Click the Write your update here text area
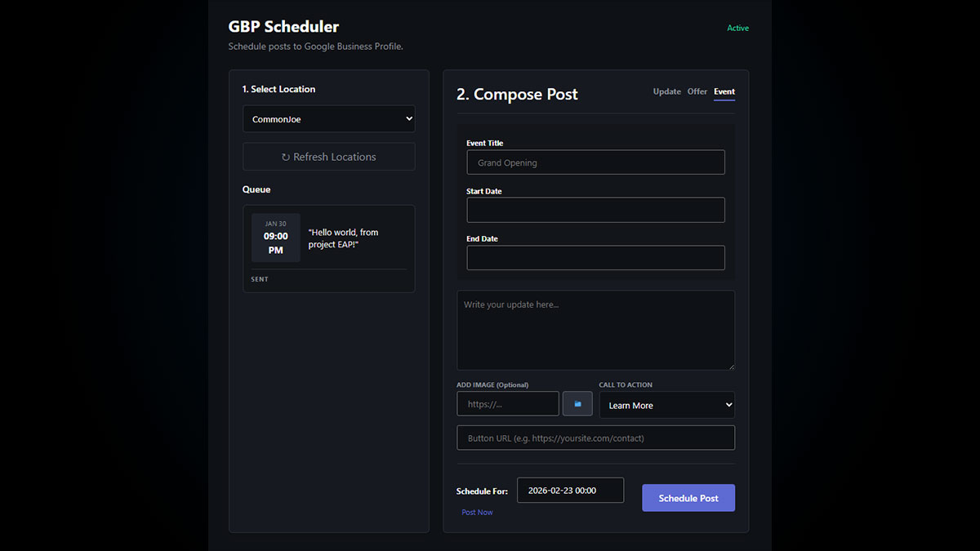The height and width of the screenshot is (551, 980). [x=595, y=330]
